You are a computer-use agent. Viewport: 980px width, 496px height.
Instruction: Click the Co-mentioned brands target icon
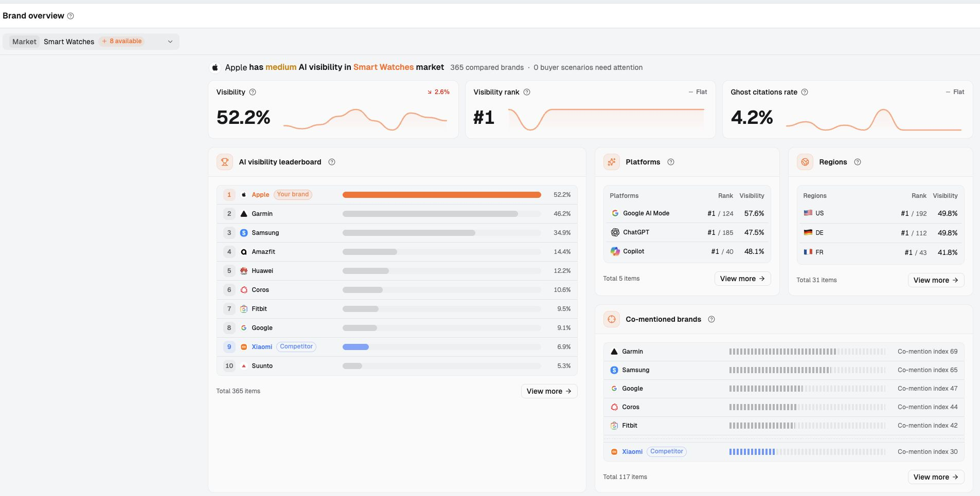click(612, 319)
